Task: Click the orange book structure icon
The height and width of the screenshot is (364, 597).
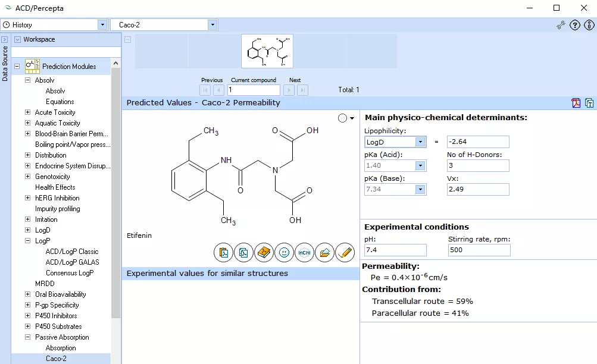Action: 264,253
